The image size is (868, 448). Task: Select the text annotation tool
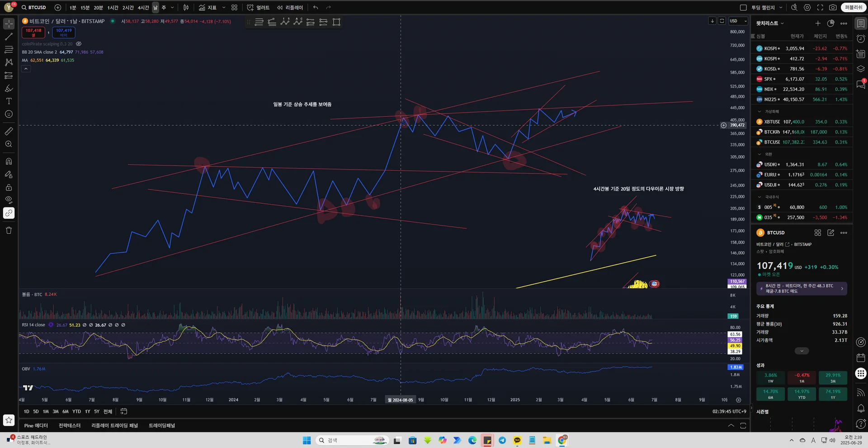[x=9, y=101]
